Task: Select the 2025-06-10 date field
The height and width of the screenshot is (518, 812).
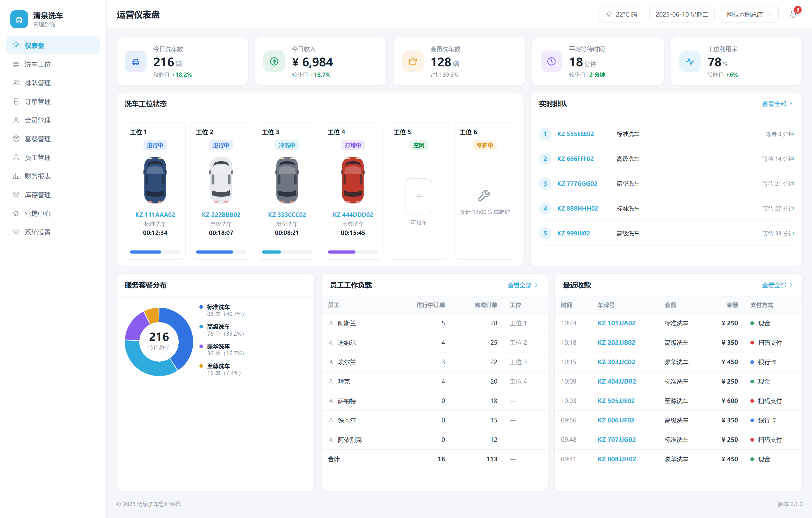Action: 682,14
